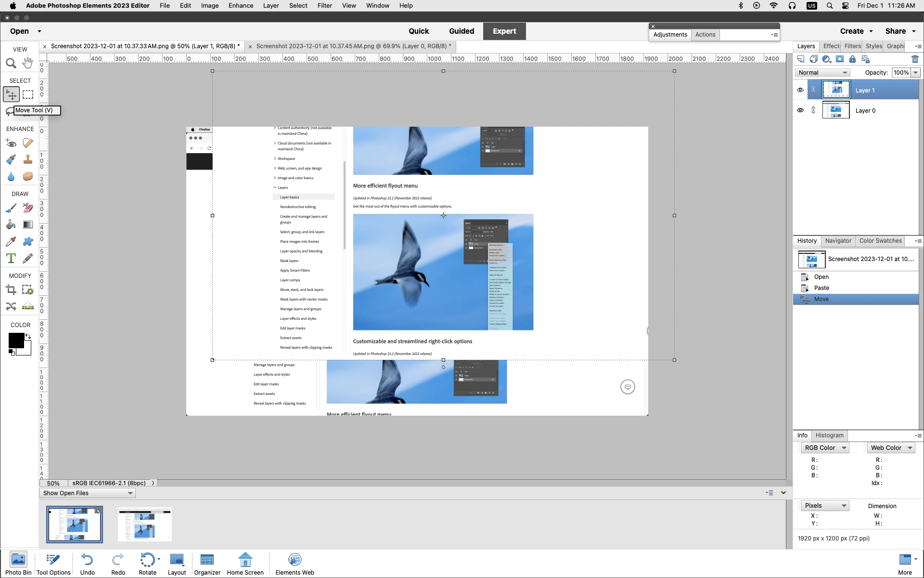Click the black foreground color swatch
924x578 pixels.
tap(15, 340)
